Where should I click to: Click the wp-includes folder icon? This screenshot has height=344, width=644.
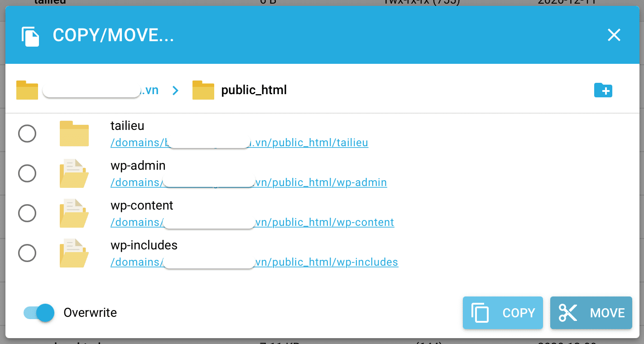coord(74,253)
